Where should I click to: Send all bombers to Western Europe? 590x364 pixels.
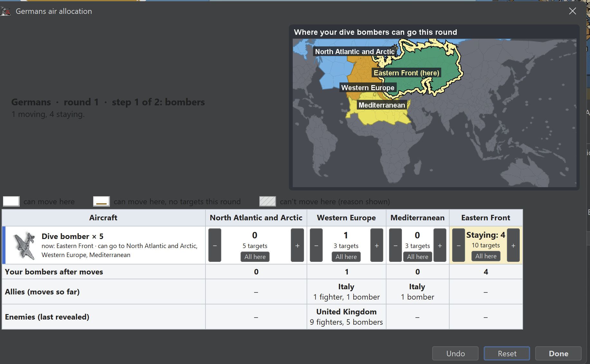(x=346, y=257)
